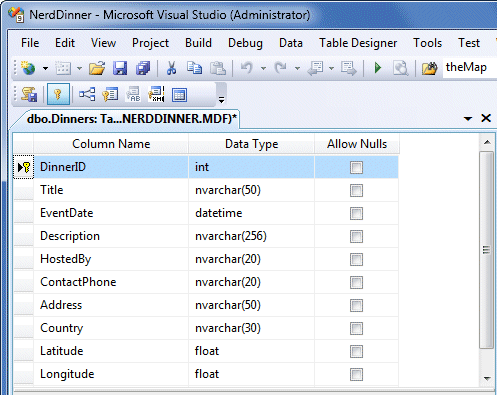This screenshot has height=395, width=497.
Task: Open the Data menu
Action: click(291, 43)
